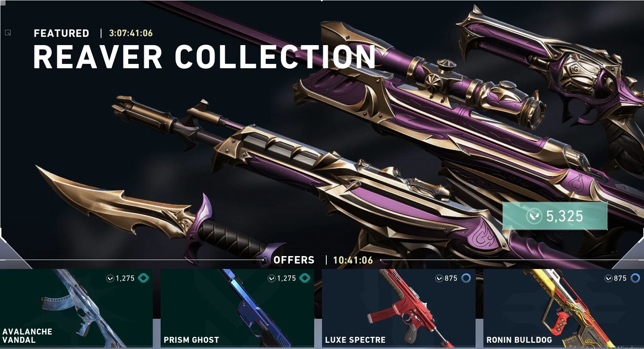This screenshot has width=644, height=349.
Task: Click the Offers section label
Action: pyautogui.click(x=294, y=260)
